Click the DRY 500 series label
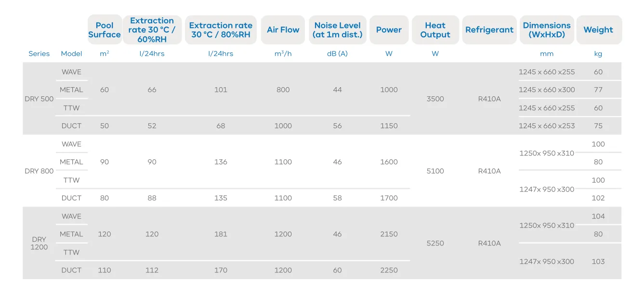Screen dimensions: 644x296 39,99
